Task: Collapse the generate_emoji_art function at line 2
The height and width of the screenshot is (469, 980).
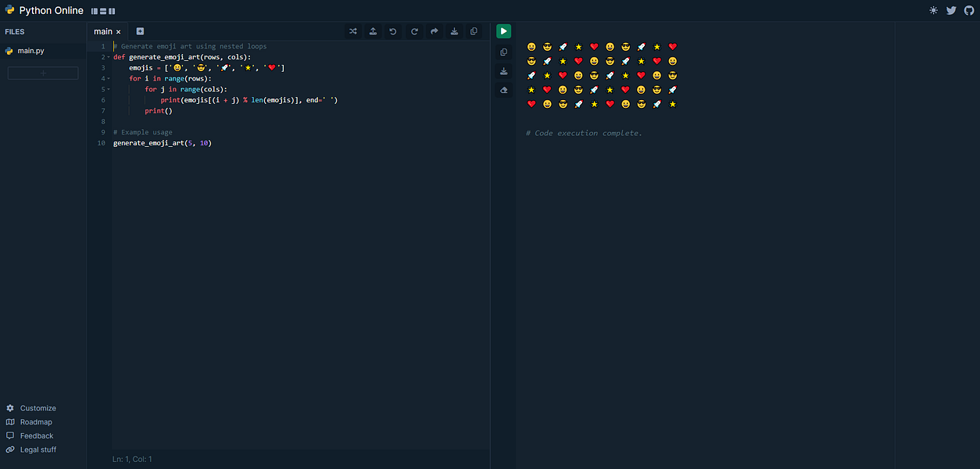Action: click(108, 56)
